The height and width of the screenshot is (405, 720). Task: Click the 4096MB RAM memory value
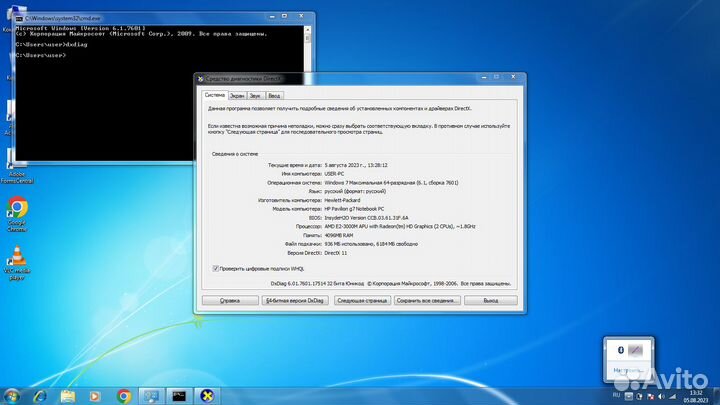click(x=338, y=235)
